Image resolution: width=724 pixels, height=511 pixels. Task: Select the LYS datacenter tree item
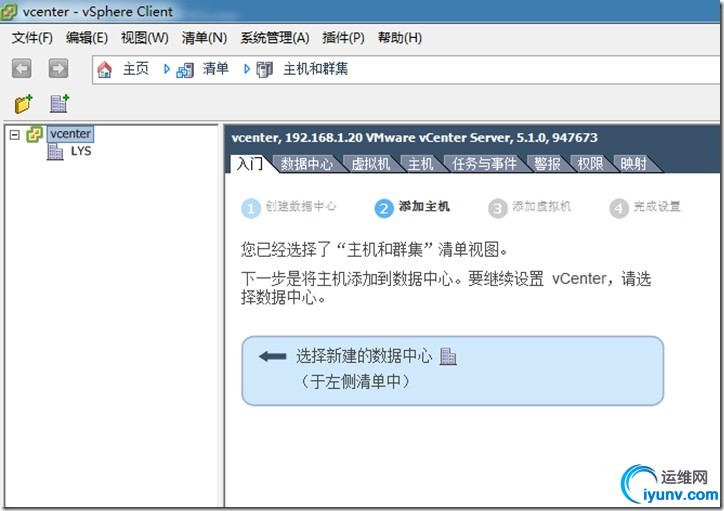81,151
